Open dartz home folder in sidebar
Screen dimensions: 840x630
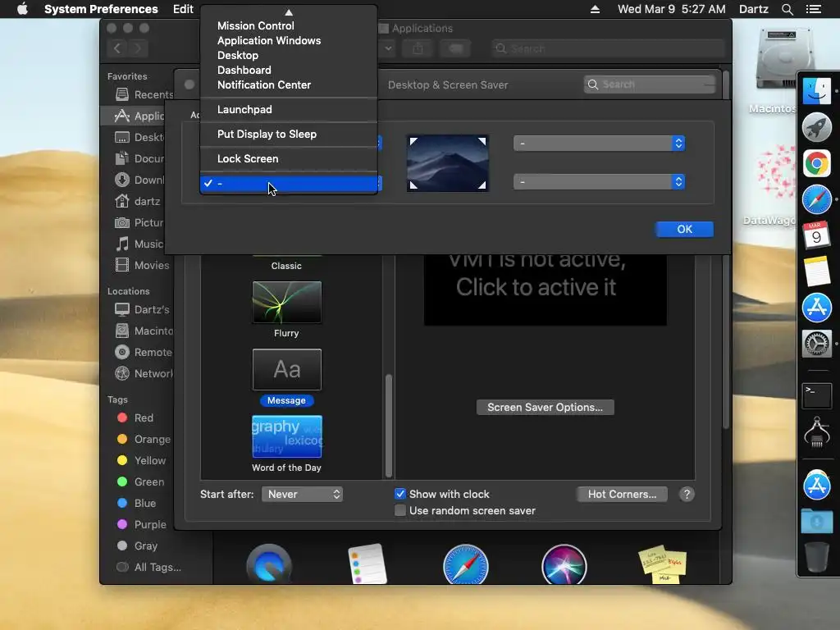(138, 202)
